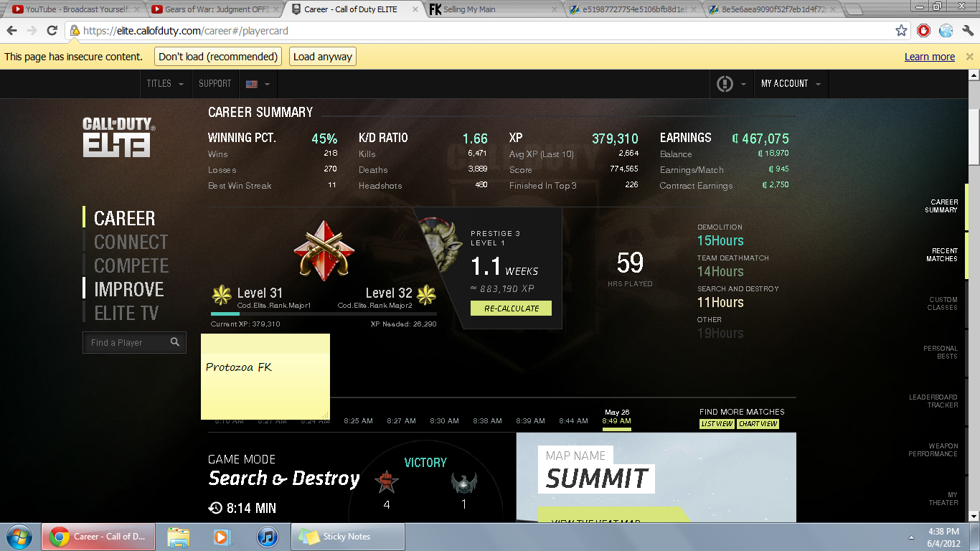
Task: Jump to Weapon Performance section
Action: [933, 450]
